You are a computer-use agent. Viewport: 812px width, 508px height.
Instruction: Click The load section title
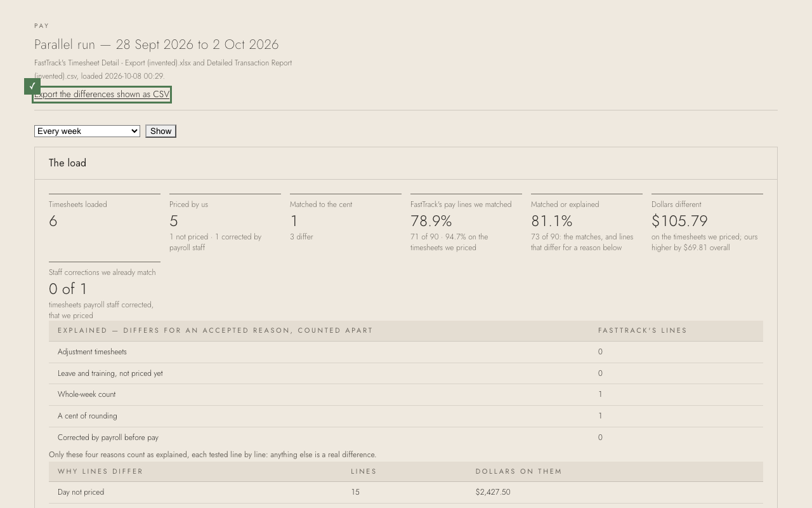tap(67, 163)
